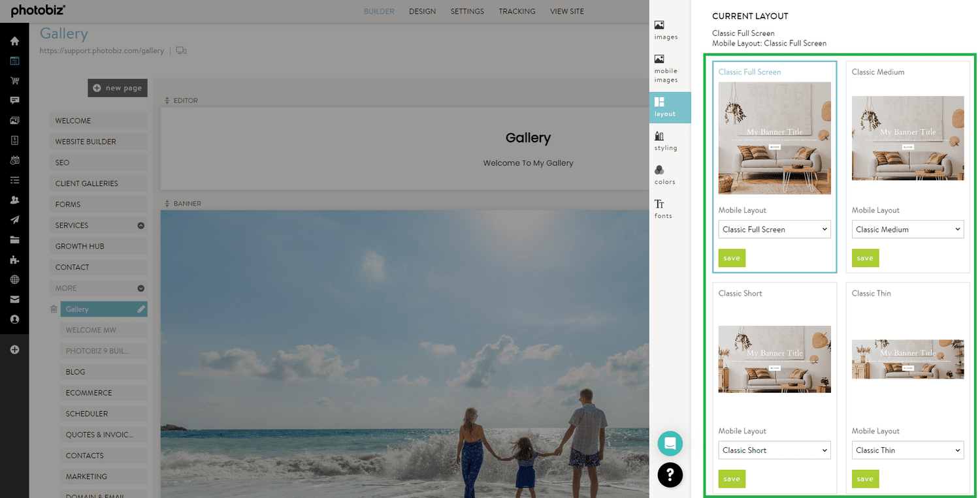
Task: Open the styling panel tab
Action: [665, 141]
